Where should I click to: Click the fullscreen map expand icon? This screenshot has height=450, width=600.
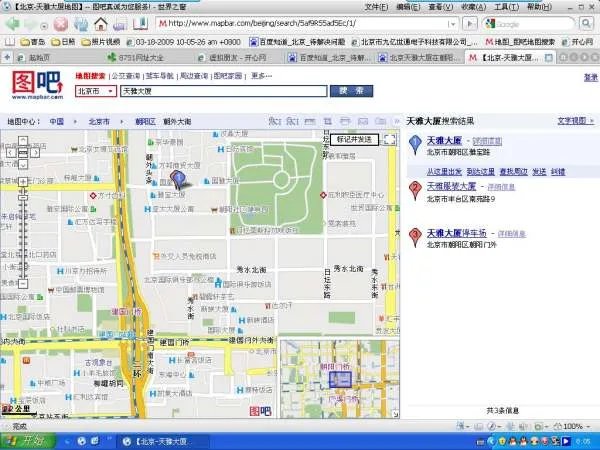click(390, 139)
